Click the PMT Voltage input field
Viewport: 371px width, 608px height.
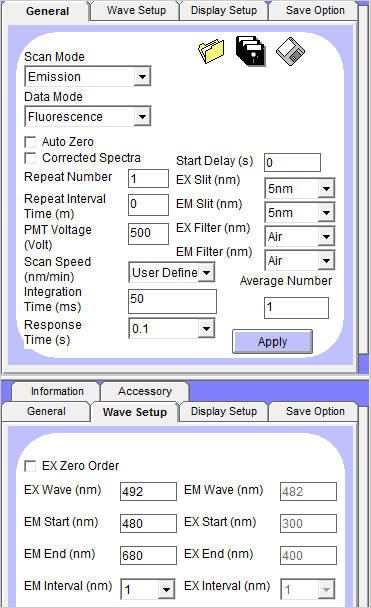(x=148, y=233)
